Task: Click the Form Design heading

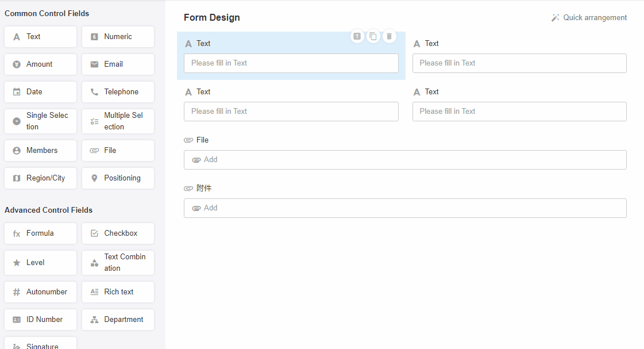Action: 212,18
